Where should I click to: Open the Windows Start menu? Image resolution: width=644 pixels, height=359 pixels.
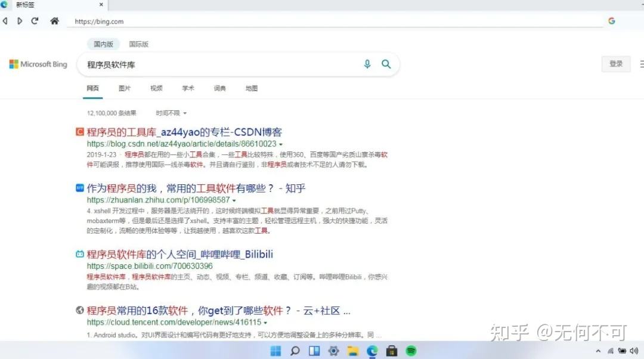pyautogui.click(x=275, y=351)
